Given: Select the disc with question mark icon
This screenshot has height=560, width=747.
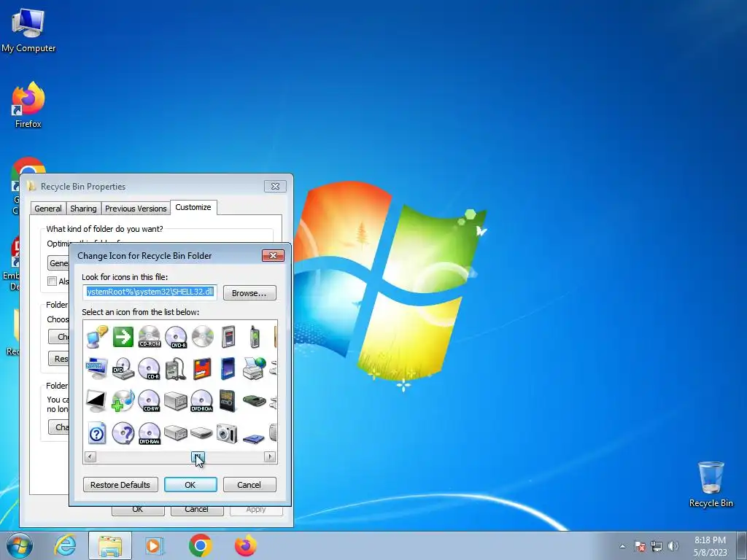Looking at the screenshot, I should coord(123,433).
